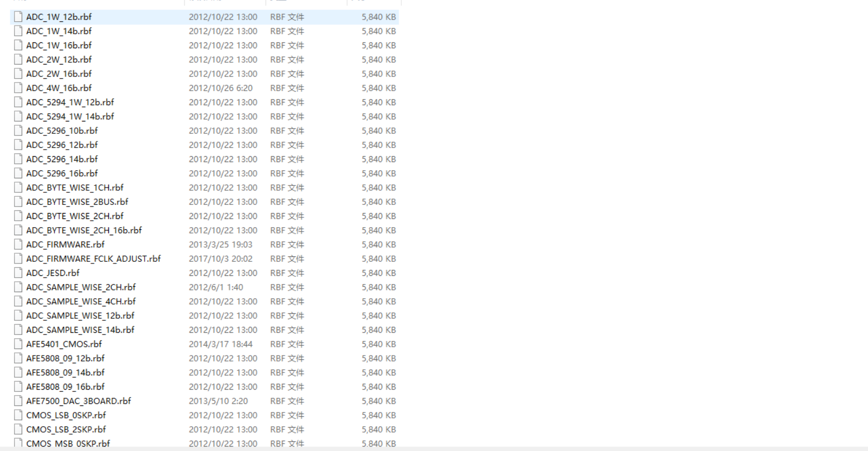Select file name ADC_BYTE_WISE_2CH_16b.rbf

(84, 230)
